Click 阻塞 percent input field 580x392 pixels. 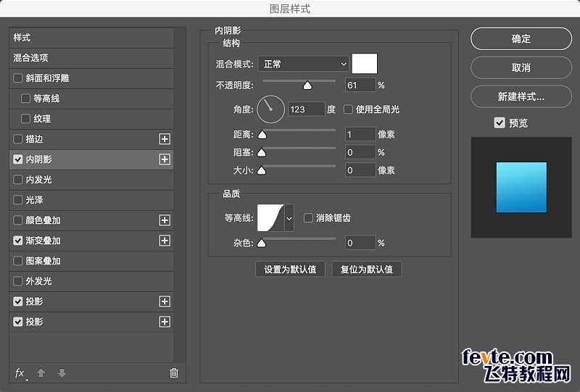pos(360,152)
